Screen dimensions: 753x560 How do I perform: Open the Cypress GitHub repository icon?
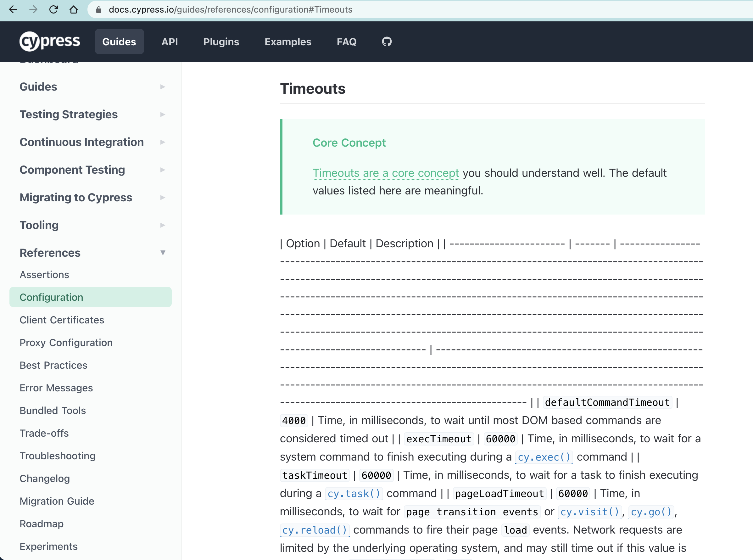(386, 41)
